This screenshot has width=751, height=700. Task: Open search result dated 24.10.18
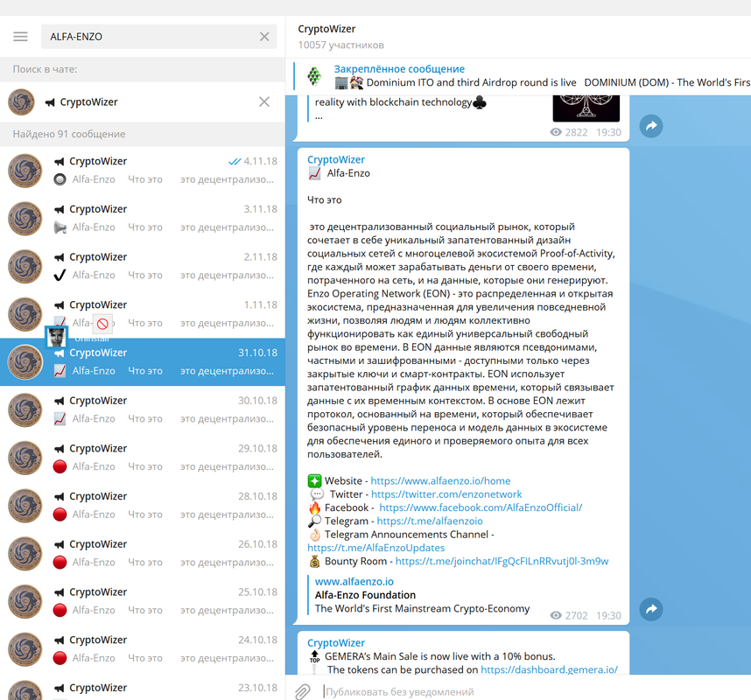pos(143,649)
